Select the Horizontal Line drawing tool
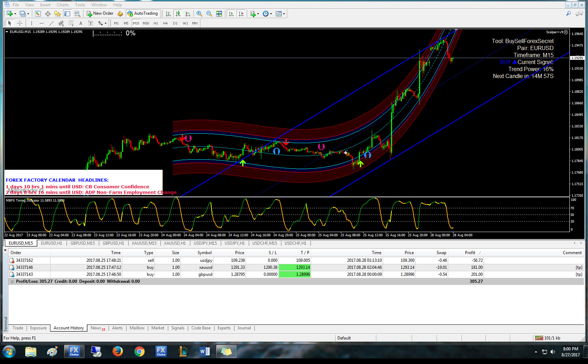 (x=42, y=23)
